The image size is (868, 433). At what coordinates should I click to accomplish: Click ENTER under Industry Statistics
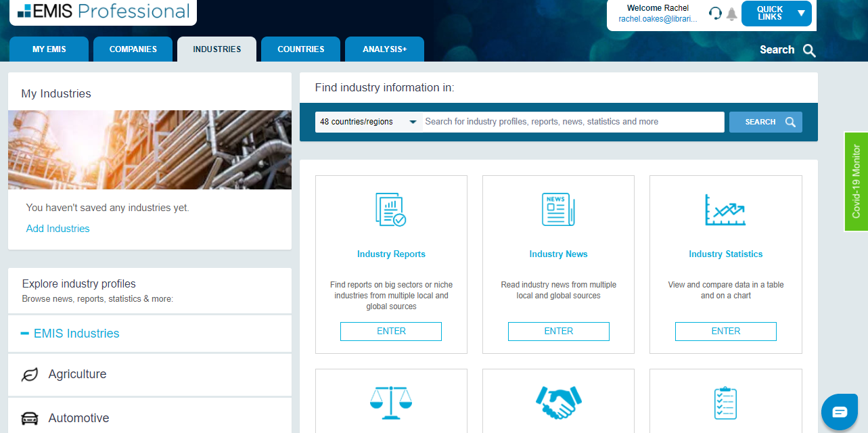pyautogui.click(x=725, y=332)
